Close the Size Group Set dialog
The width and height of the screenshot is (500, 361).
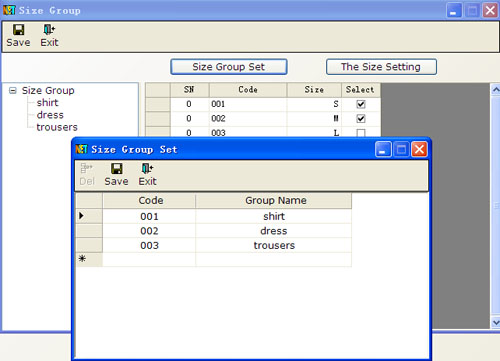point(419,149)
